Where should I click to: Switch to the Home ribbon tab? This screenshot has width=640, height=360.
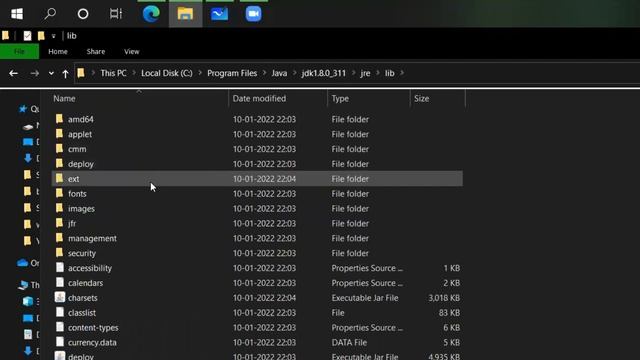click(x=58, y=51)
